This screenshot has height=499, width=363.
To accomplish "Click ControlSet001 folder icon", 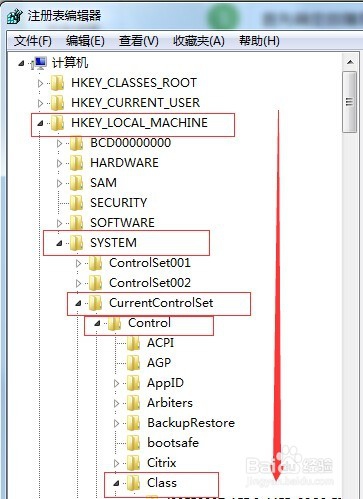I will coord(96,263).
